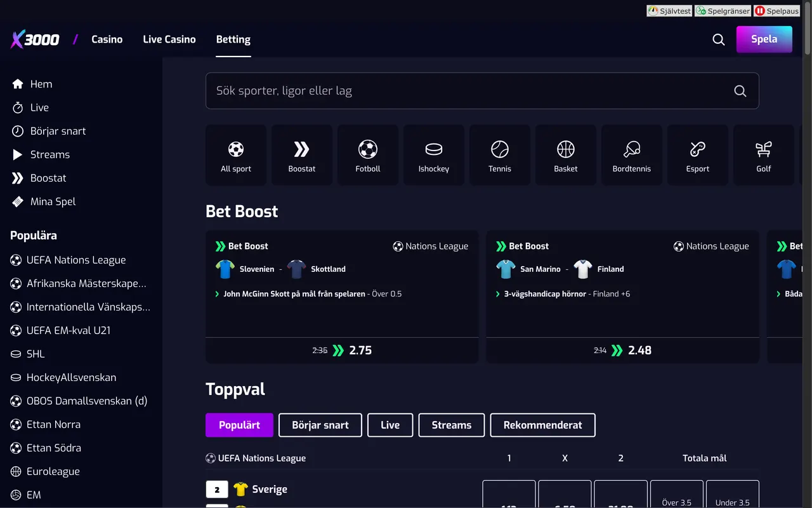Open the Spelpaus self-exclusion tool
The image size is (812, 508).
tap(776, 11)
